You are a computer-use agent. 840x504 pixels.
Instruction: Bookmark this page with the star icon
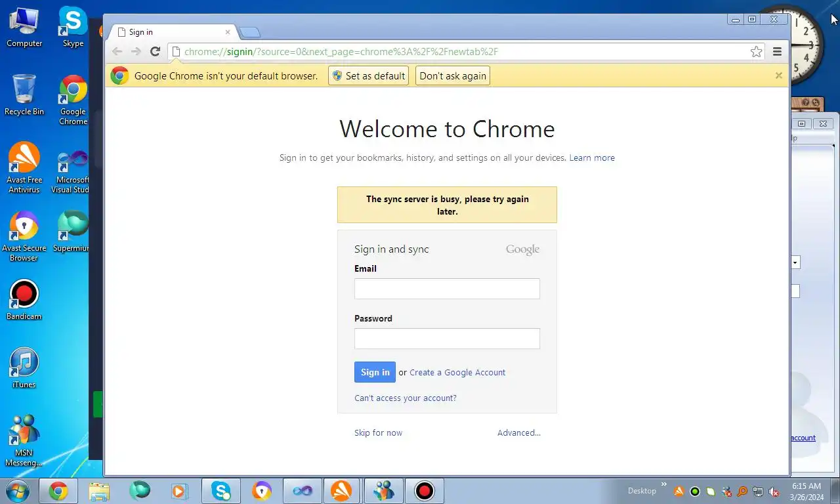(756, 52)
